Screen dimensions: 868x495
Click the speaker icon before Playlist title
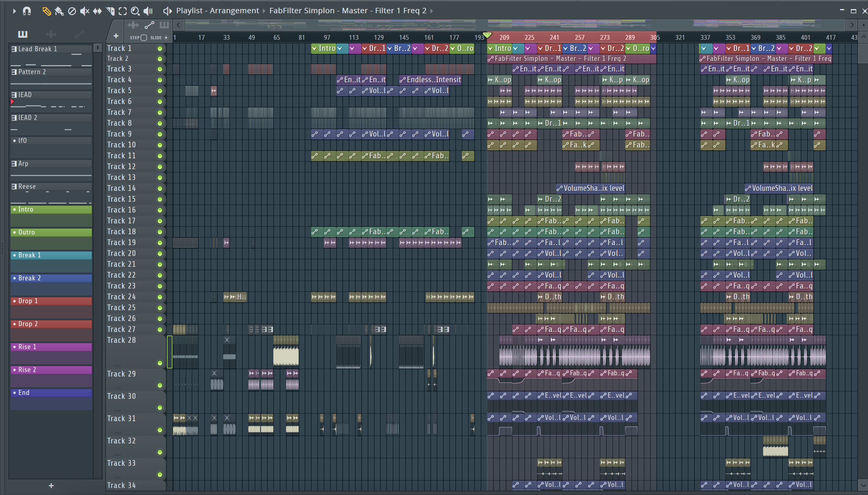click(167, 11)
